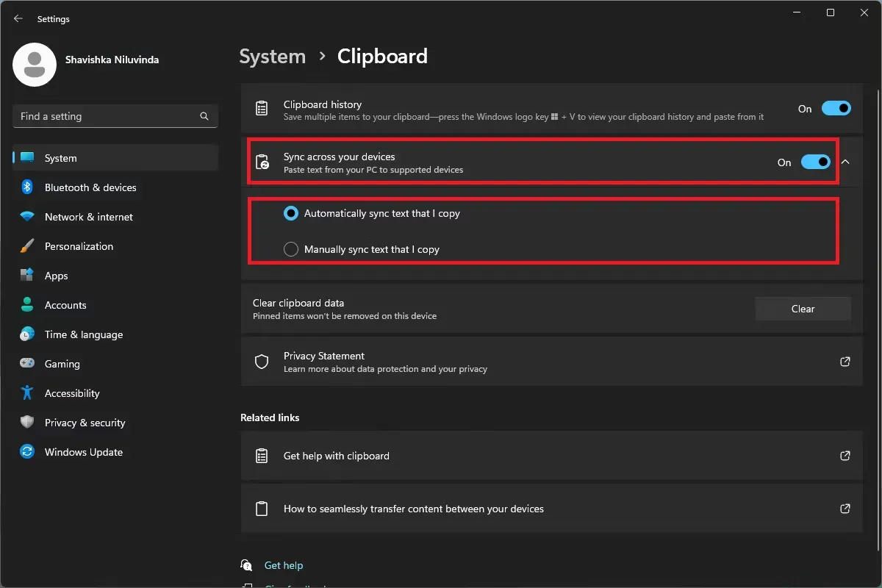Click the Get help link
The image size is (882, 588).
284,565
